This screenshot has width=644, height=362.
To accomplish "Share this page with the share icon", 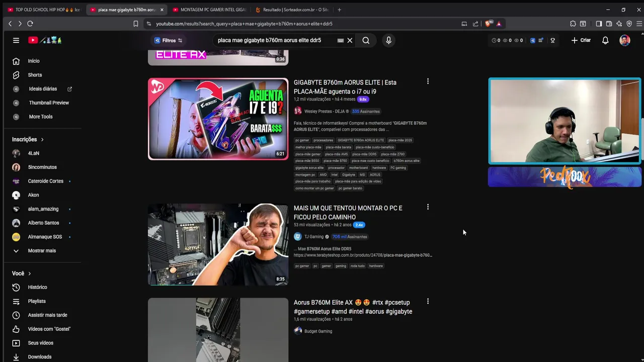I will point(475,24).
